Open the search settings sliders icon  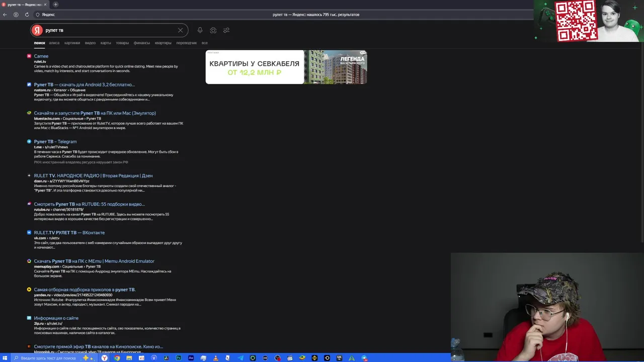point(226,30)
